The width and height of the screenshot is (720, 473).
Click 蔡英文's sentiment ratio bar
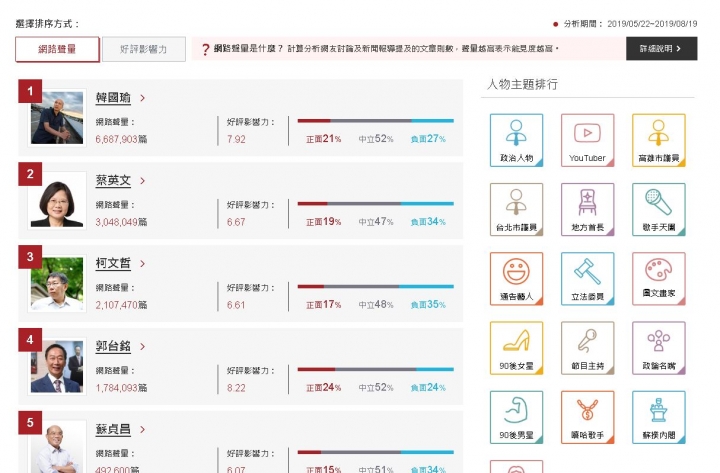pos(376,203)
